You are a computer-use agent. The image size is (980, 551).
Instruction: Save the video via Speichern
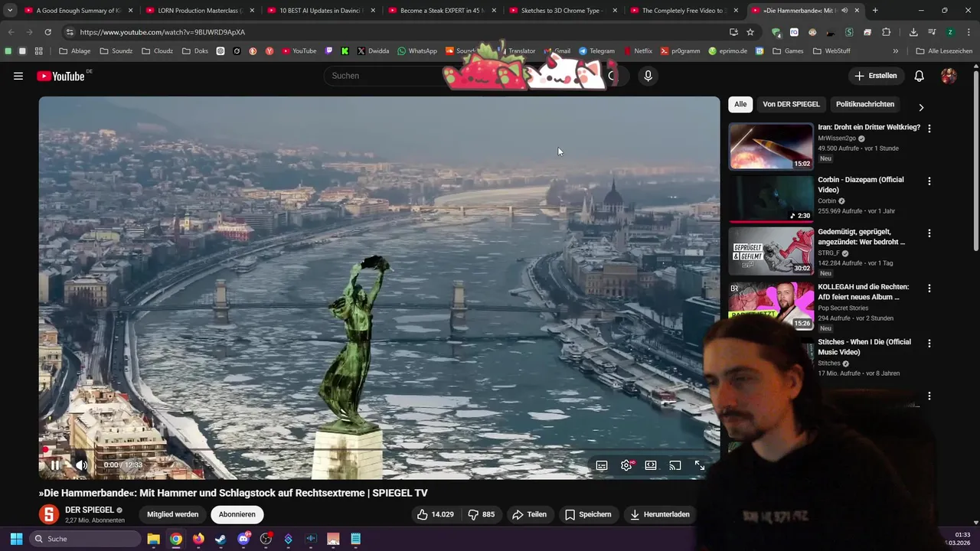588,514
